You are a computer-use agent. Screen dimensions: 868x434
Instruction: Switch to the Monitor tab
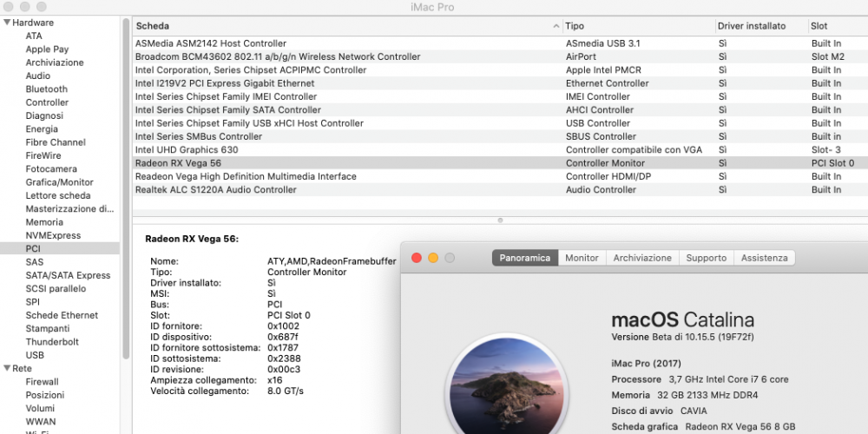tap(582, 258)
